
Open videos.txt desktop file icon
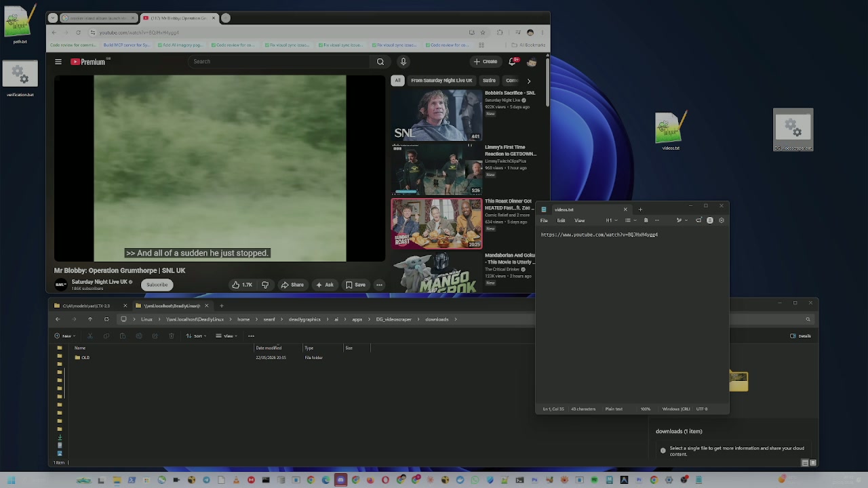pyautogui.click(x=671, y=131)
